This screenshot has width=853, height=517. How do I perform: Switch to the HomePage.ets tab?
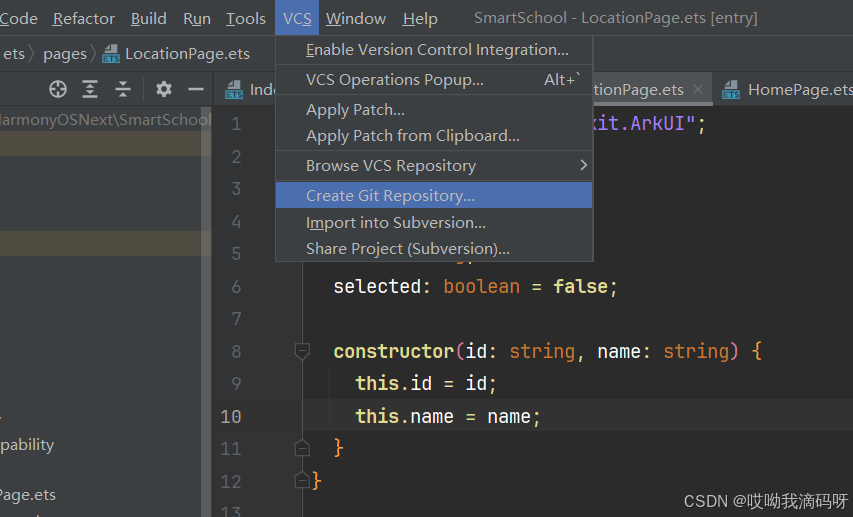[x=784, y=89]
